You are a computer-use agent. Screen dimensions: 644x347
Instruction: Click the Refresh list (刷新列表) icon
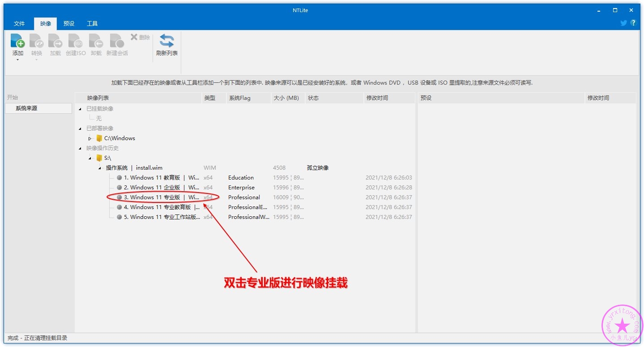(x=166, y=41)
